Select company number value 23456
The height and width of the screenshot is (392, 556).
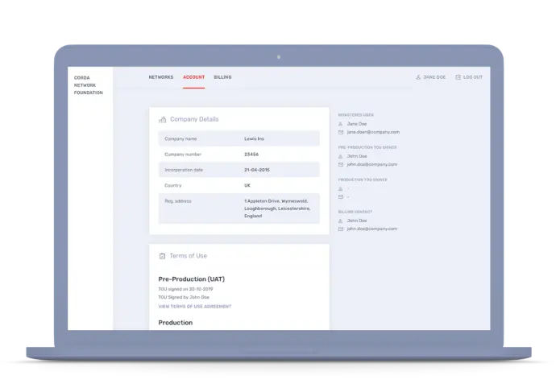tap(251, 155)
